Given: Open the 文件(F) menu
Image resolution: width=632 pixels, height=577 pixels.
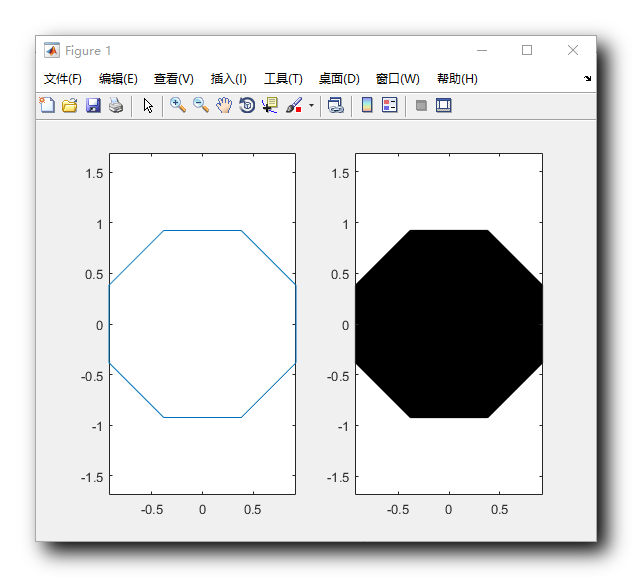Looking at the screenshot, I should 62,79.
